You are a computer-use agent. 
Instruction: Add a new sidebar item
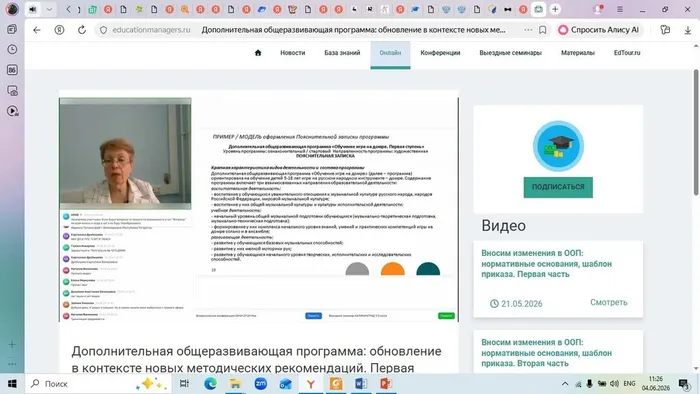[12, 344]
